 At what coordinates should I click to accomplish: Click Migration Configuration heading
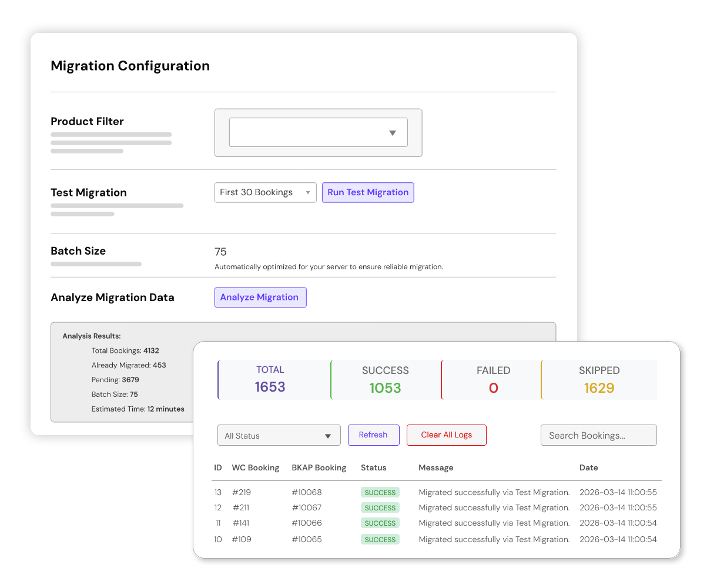[130, 66]
